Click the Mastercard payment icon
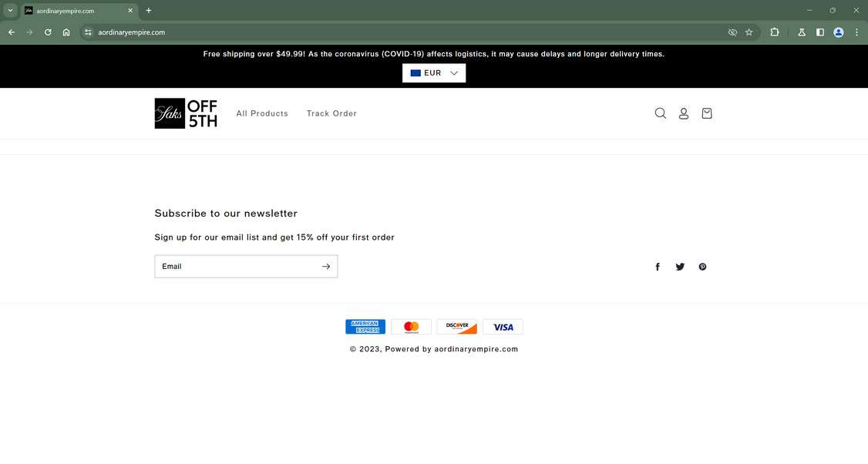 point(411,326)
